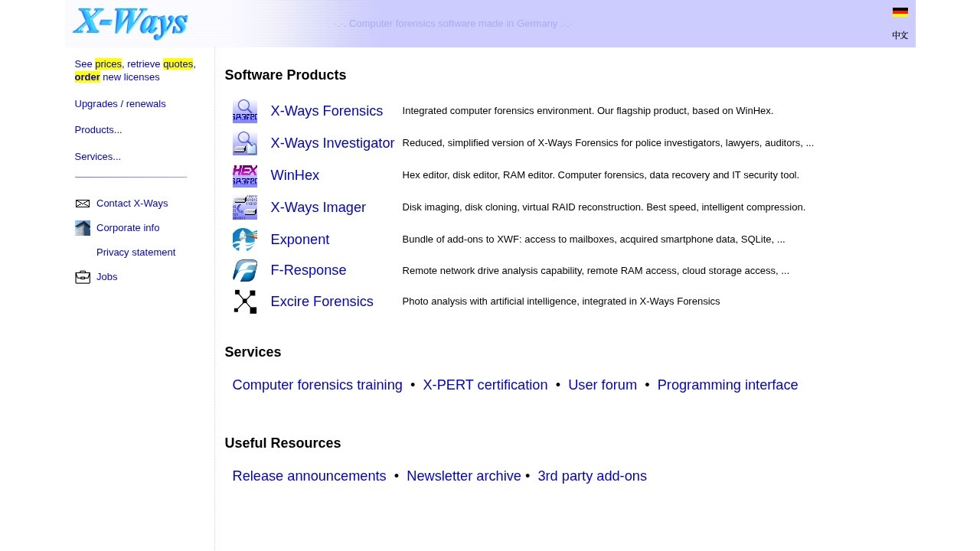
Task: Open the Services... sidebar menu item
Action: click(x=98, y=157)
